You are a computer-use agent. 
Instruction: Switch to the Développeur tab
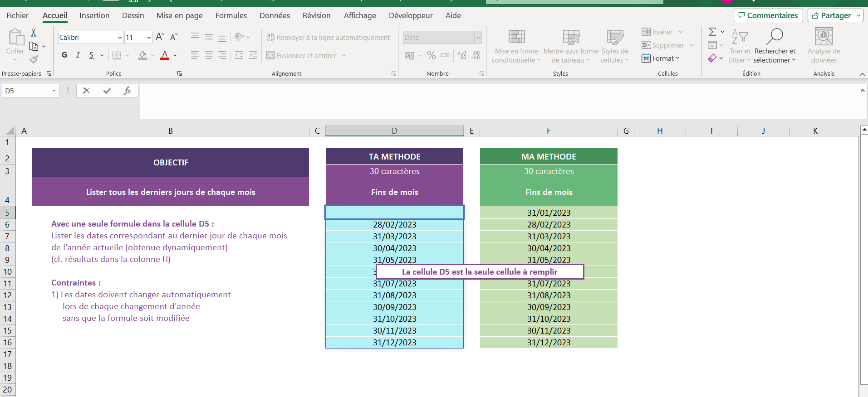411,15
